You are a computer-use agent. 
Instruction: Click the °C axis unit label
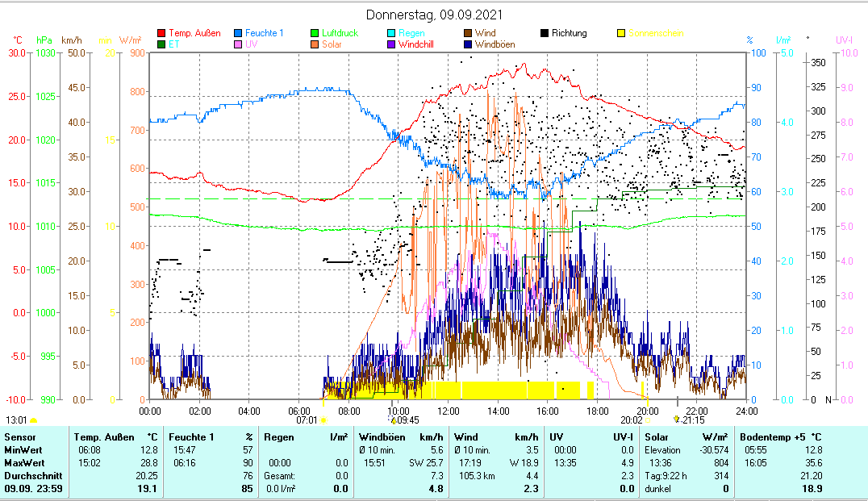17,40
